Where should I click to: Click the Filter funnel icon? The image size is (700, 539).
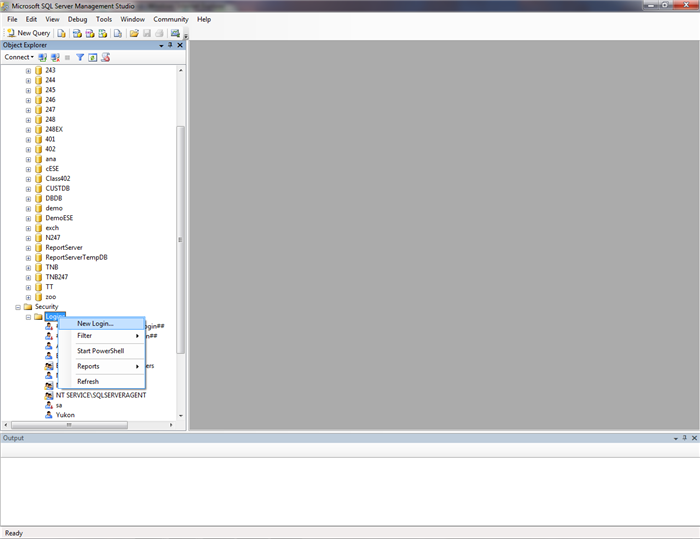tap(80, 58)
